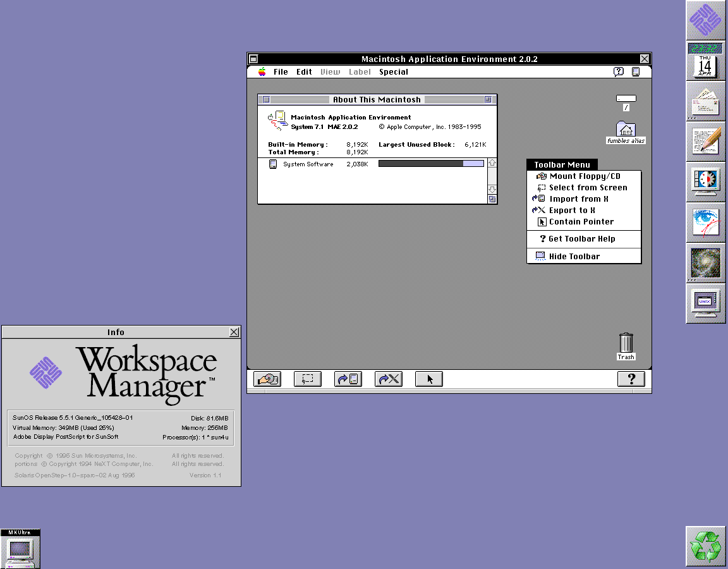Click the Select from Screen toolbar button
The width and height of the screenshot is (728, 569).
point(307,379)
